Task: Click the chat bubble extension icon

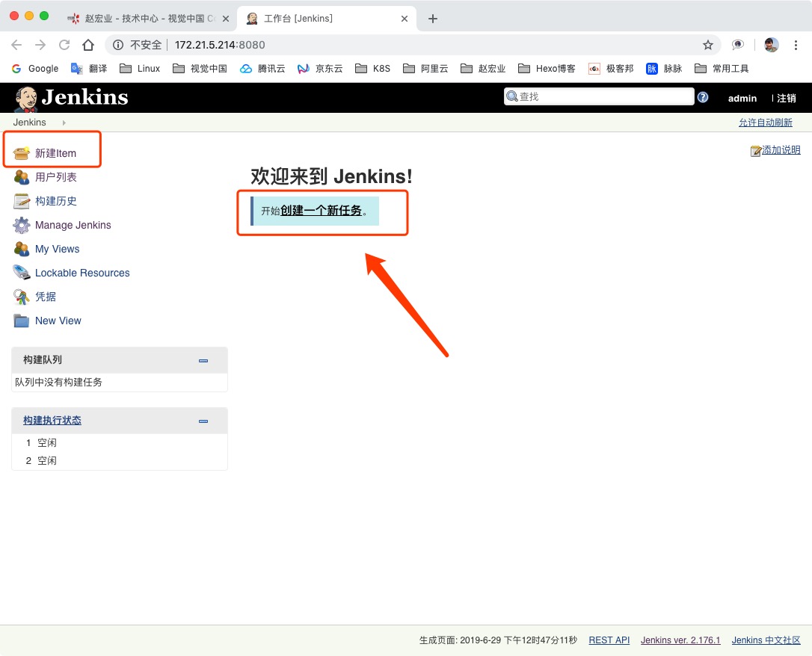Action: coord(737,45)
